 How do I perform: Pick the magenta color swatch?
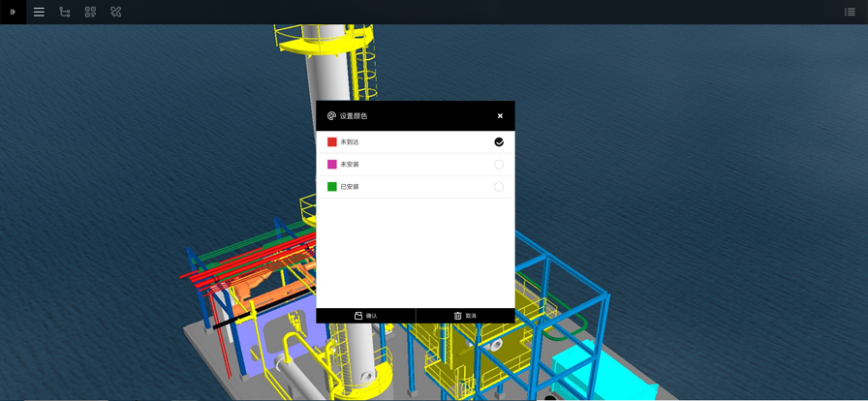tap(332, 165)
